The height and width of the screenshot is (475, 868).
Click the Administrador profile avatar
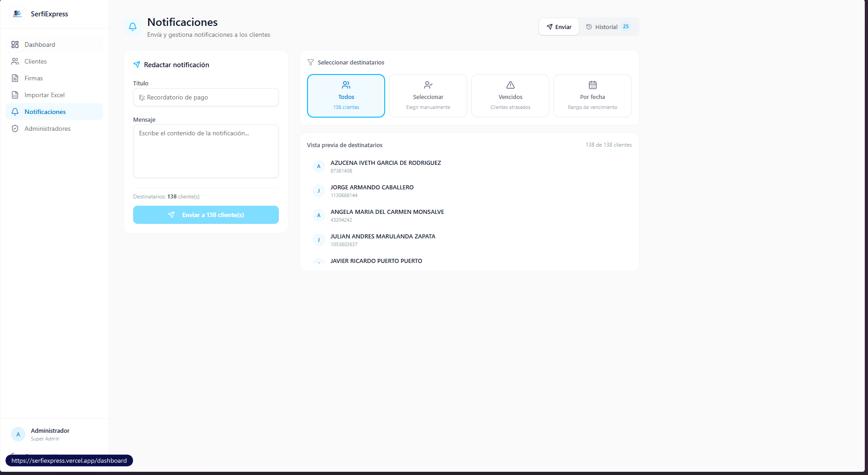pyautogui.click(x=18, y=434)
